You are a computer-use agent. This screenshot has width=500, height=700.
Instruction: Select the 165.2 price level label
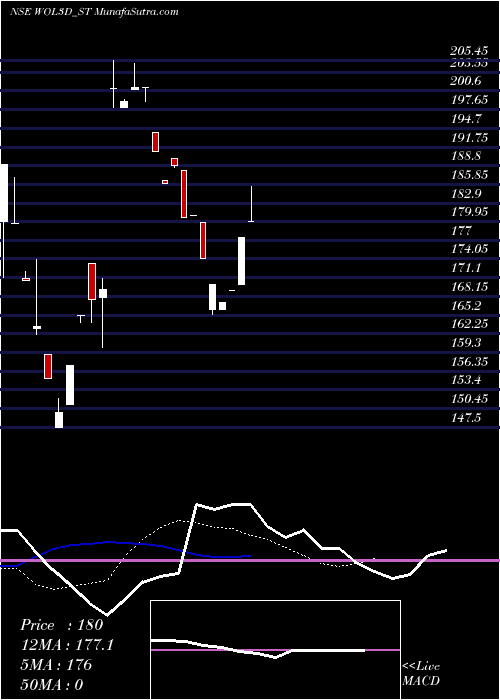(x=466, y=305)
